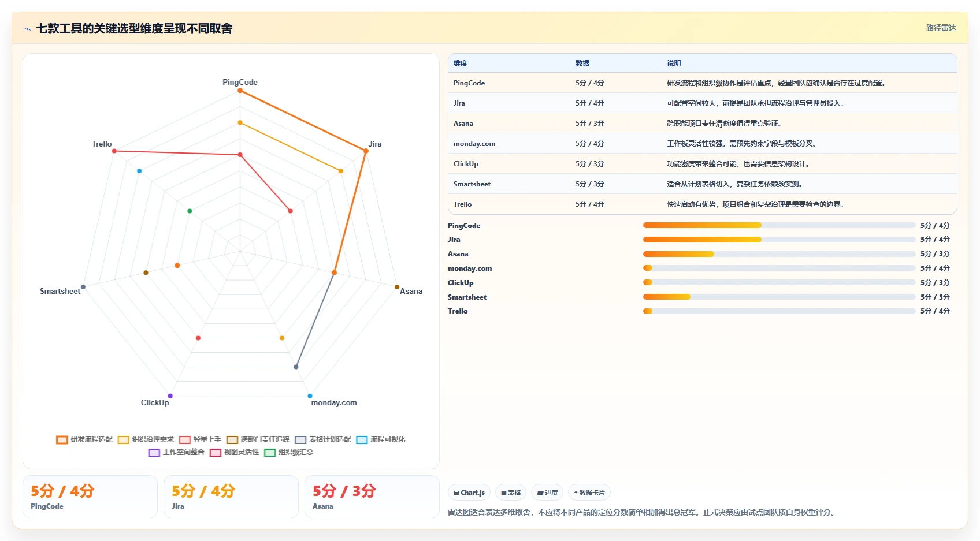Click the 数据卡片 chip label
The image size is (980, 541).
tap(592, 493)
